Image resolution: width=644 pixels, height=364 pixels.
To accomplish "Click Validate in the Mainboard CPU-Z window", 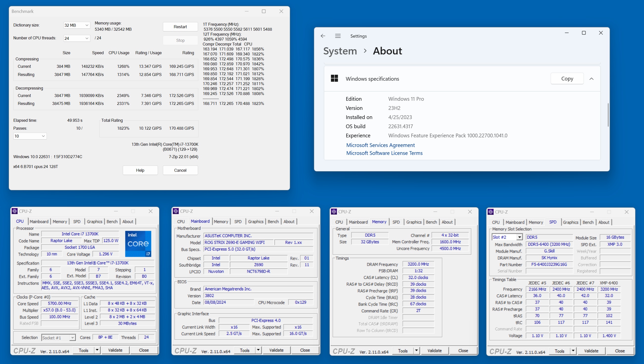I will tap(276, 350).
